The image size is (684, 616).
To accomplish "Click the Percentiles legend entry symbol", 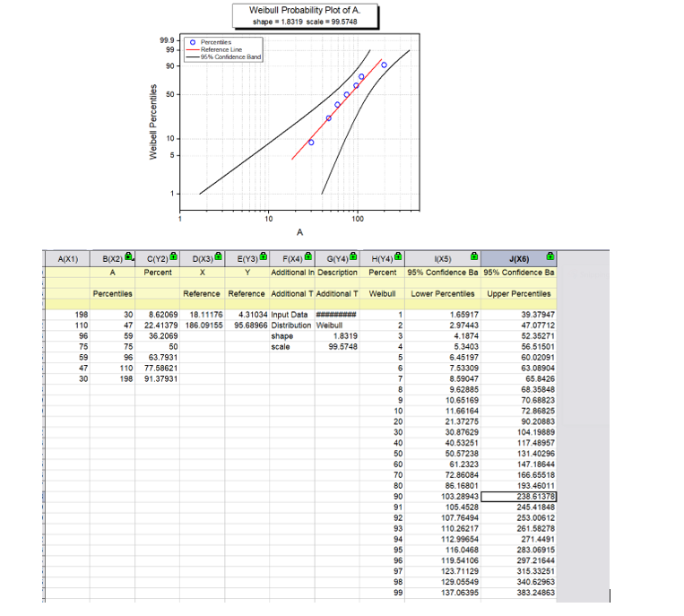I will tap(193, 42).
